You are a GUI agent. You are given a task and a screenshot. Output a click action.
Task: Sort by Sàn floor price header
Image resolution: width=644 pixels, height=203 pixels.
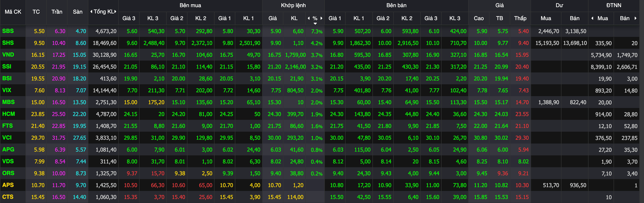coord(77,12)
